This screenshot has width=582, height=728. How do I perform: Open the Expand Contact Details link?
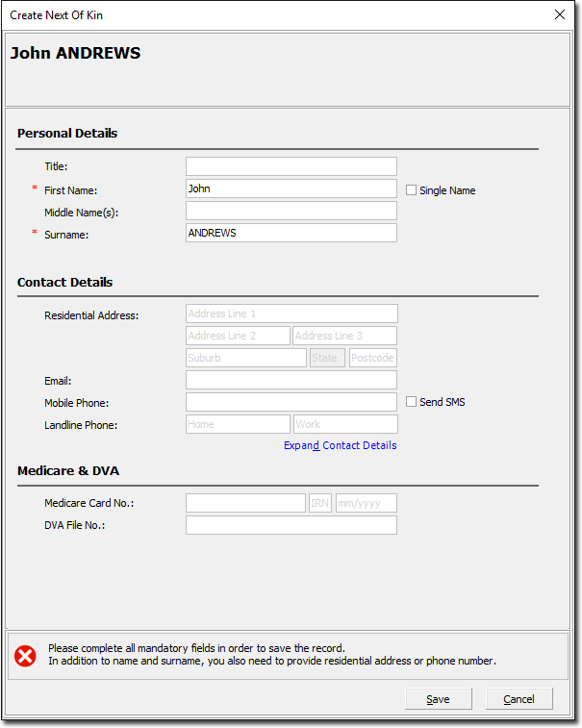pyautogui.click(x=340, y=445)
